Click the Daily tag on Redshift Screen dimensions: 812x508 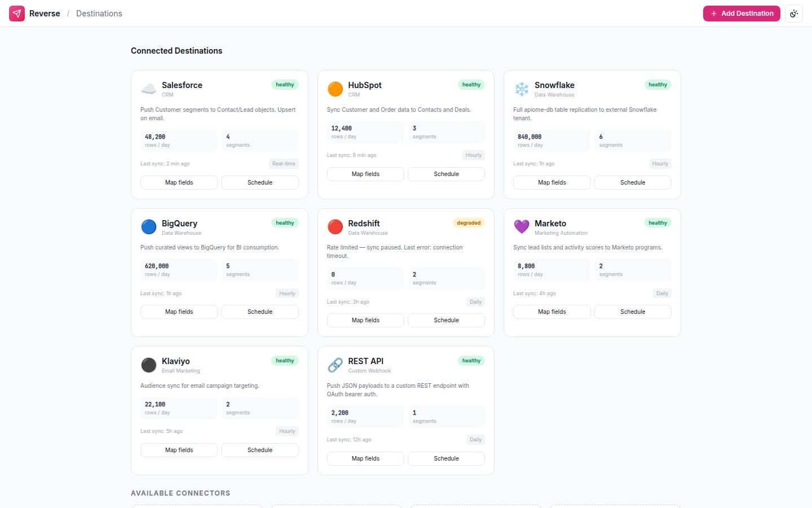[x=476, y=302]
